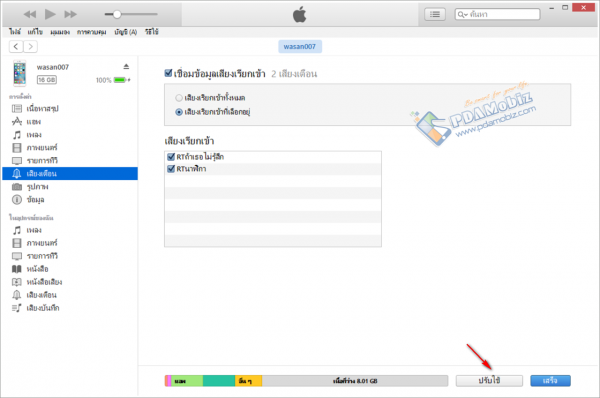This screenshot has height=398, width=600.
Task: Open เนื้อหาสรุป summary in settings
Action: pos(69,109)
